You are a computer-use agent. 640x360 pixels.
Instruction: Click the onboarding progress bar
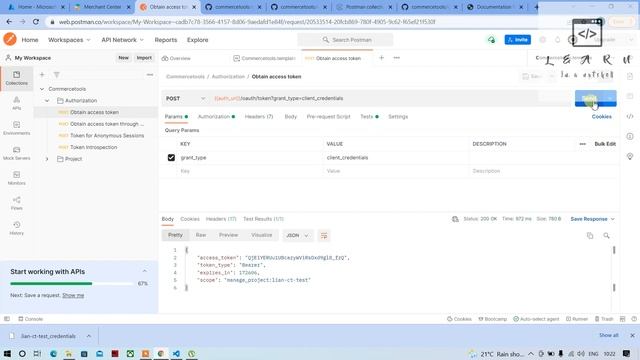(x=71, y=283)
